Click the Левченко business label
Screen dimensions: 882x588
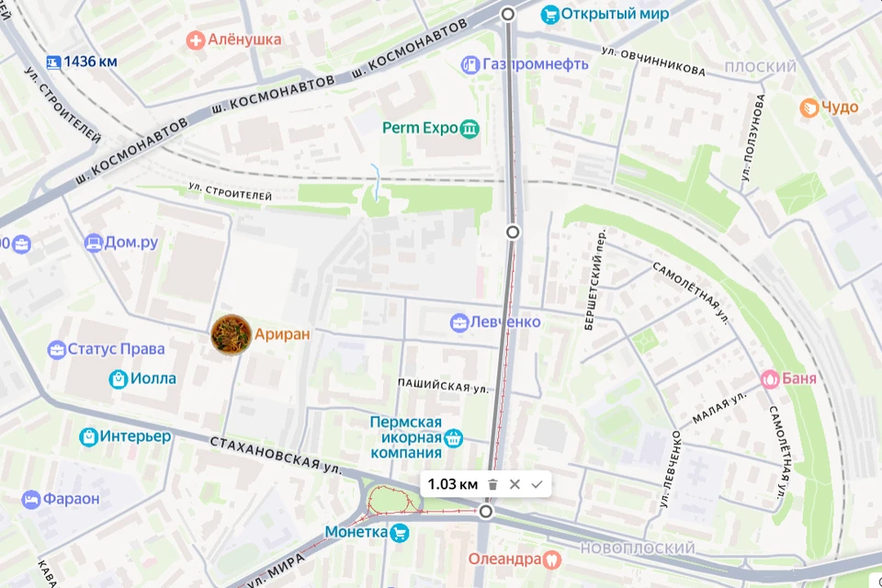tap(505, 322)
